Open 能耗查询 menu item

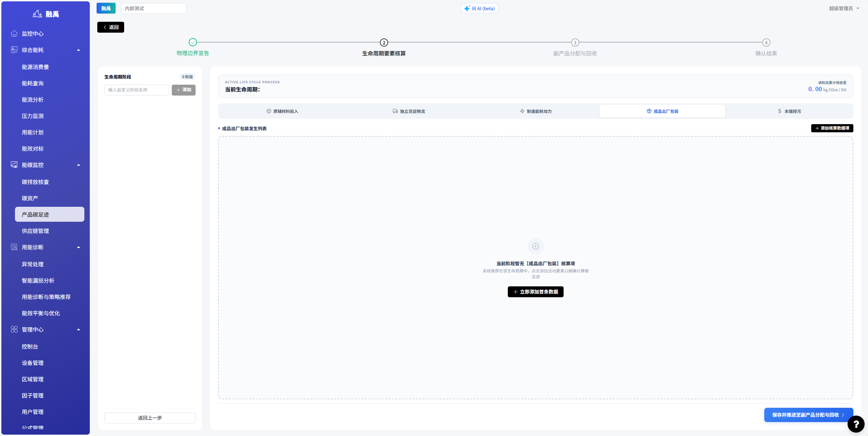coord(50,83)
